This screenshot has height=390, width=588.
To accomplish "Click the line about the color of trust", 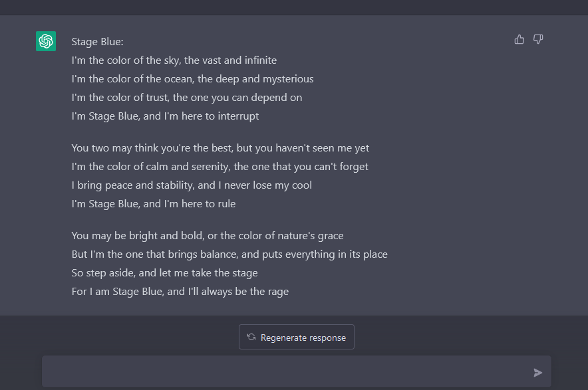I will point(187,98).
